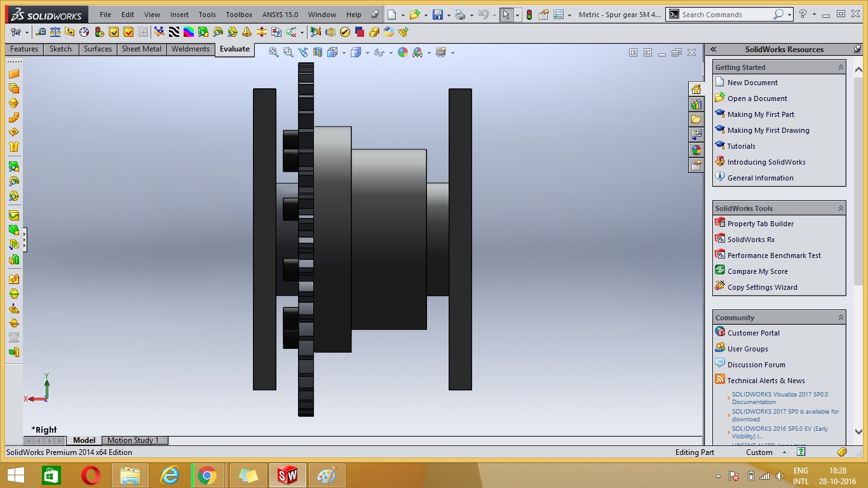Image resolution: width=868 pixels, height=488 pixels.
Task: Open Customer Portal link
Action: click(753, 333)
